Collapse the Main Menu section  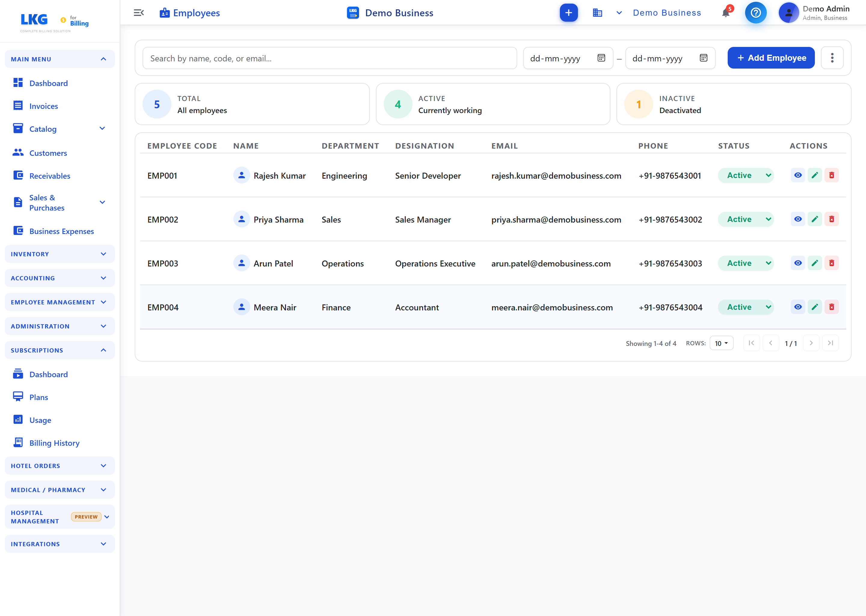60,59
